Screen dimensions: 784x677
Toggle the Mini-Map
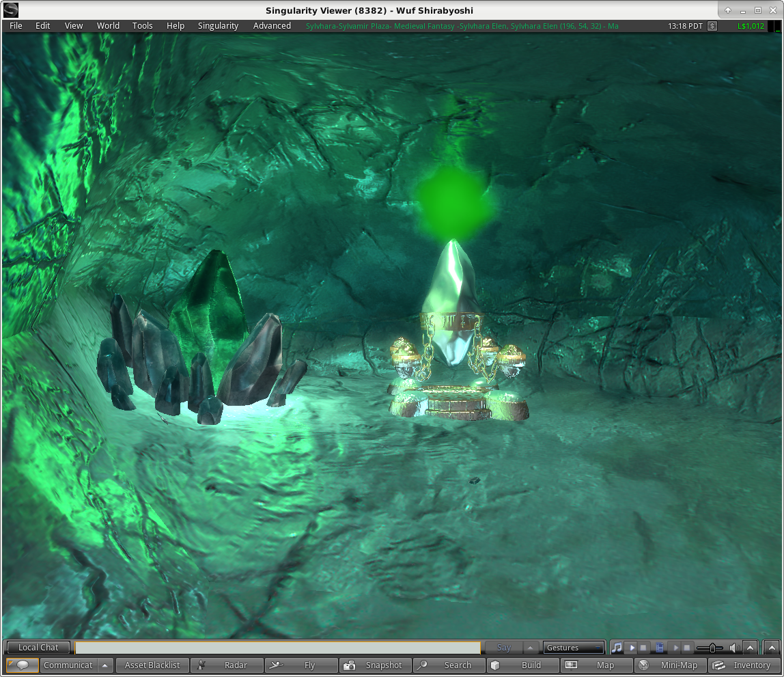671,665
